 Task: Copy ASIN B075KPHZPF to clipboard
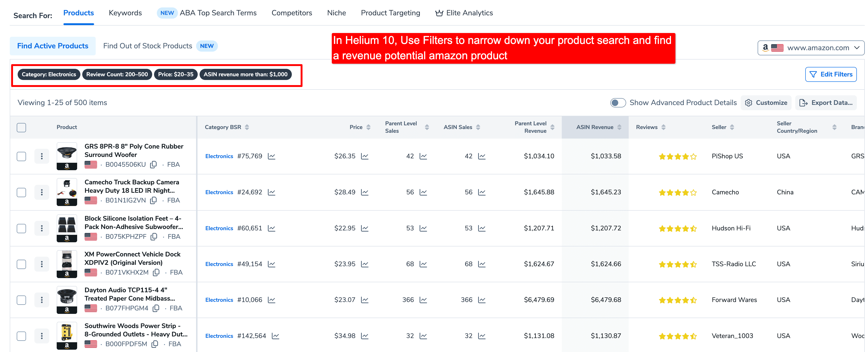click(154, 237)
